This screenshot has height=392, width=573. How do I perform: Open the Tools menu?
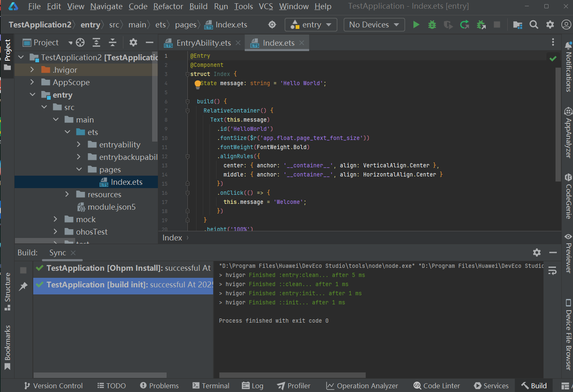(x=243, y=6)
